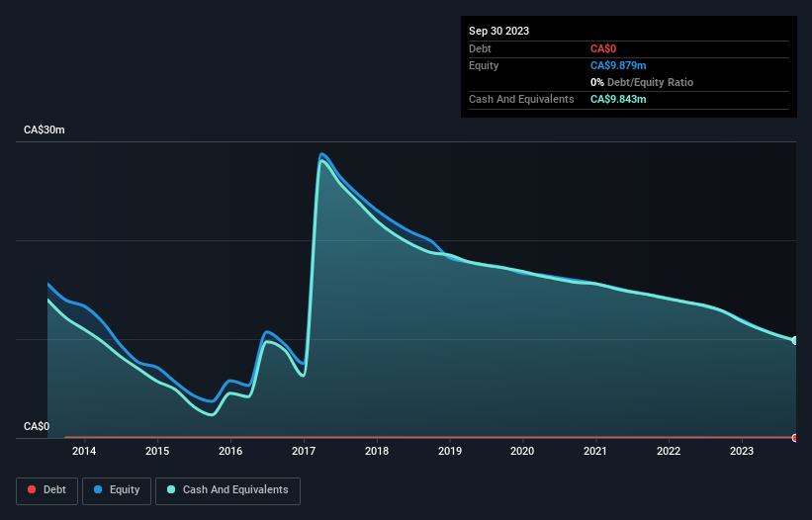Click the 2019 x-axis label
This screenshot has width=812, height=520.
[x=449, y=451]
